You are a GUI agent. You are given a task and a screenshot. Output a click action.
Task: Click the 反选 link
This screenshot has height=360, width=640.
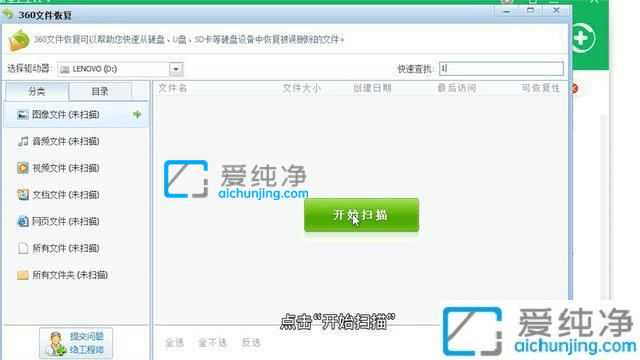(251, 343)
